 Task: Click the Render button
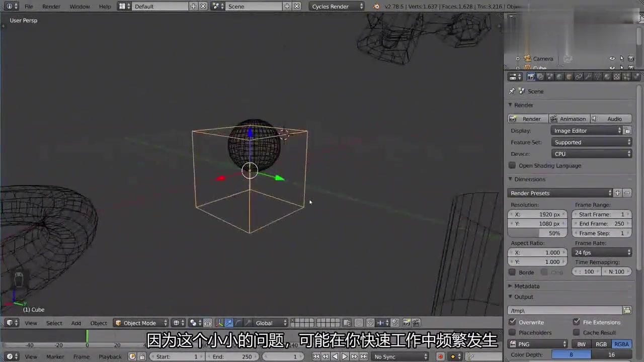[528, 119]
